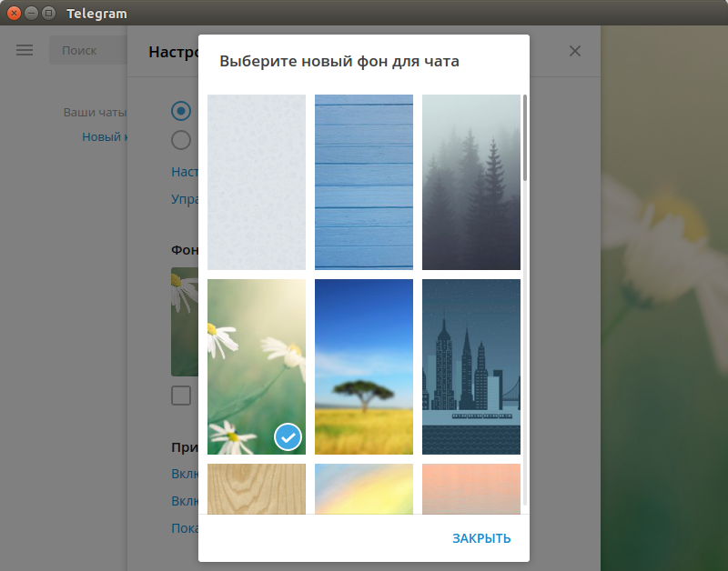Choose the peach pink background
This screenshot has width=728, height=571.
point(471,489)
